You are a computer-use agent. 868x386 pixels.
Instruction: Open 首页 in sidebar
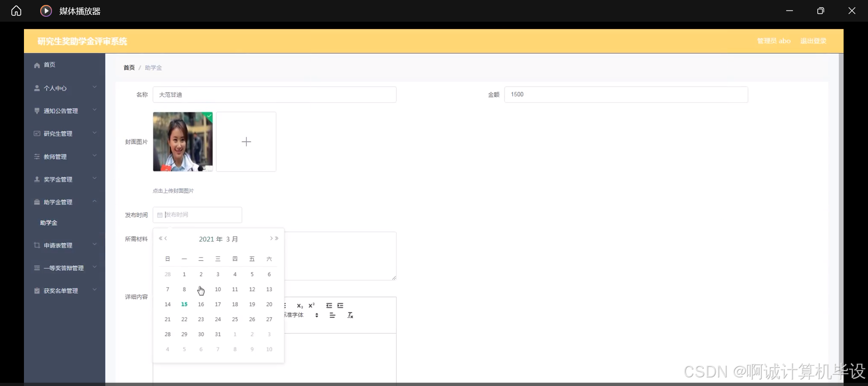[65, 65]
